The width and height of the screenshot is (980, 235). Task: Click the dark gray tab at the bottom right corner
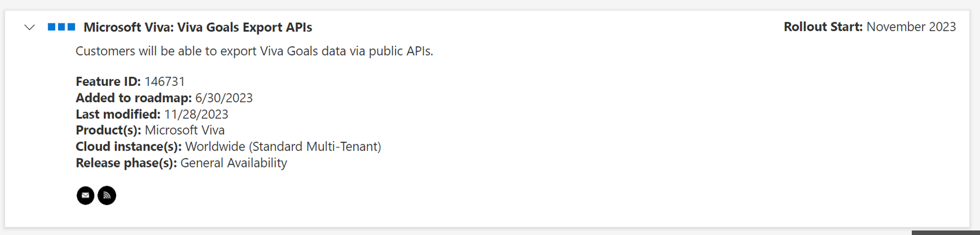(x=945, y=233)
